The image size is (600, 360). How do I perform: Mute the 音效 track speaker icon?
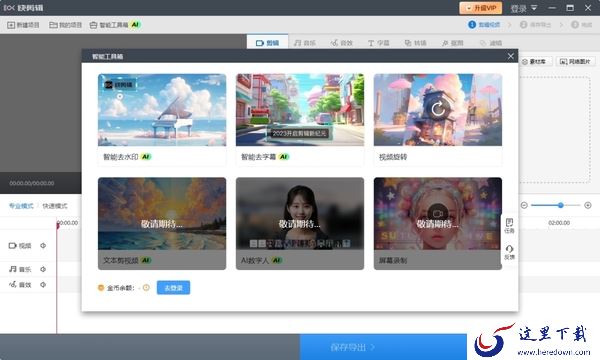point(43,285)
